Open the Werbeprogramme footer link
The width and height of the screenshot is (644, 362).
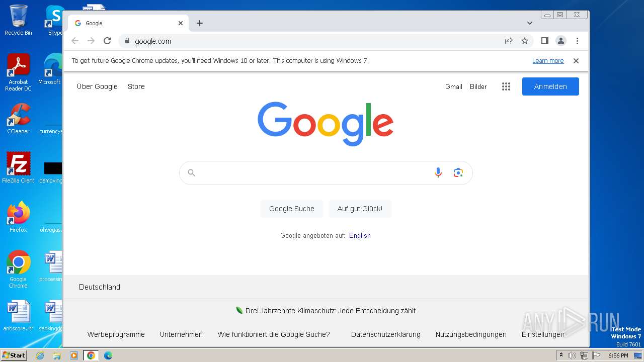(116, 334)
